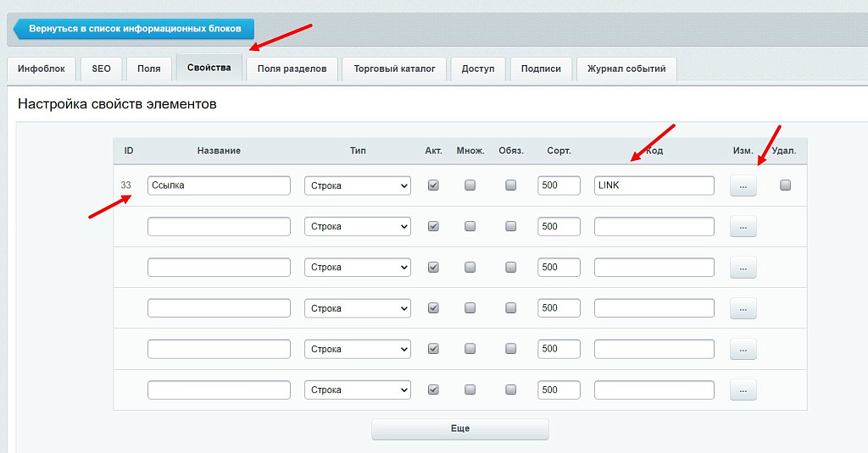Click the '...' edit button in the second row

coord(743,226)
